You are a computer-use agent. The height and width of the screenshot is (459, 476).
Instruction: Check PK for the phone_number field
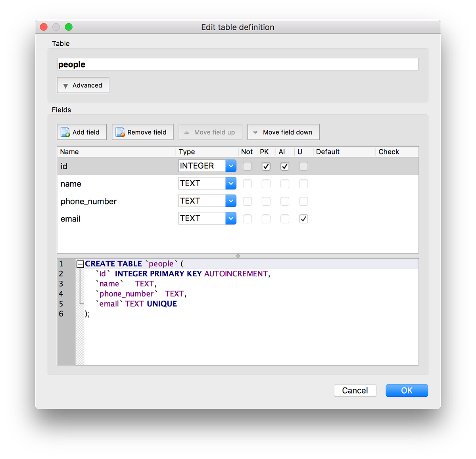266,201
